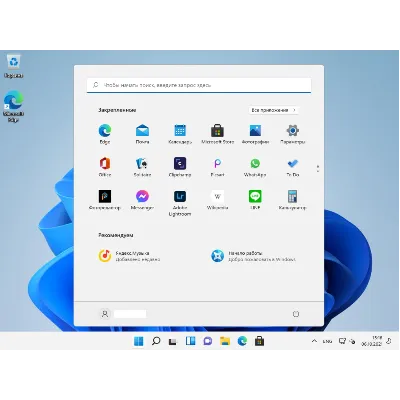Click the All apps button
This screenshot has width=400, height=400.
[274, 110]
